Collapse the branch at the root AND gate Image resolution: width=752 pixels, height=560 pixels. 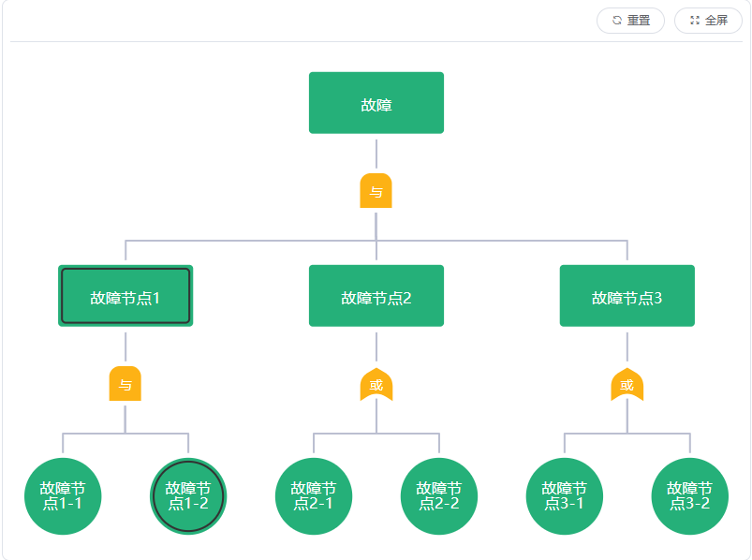point(376,190)
